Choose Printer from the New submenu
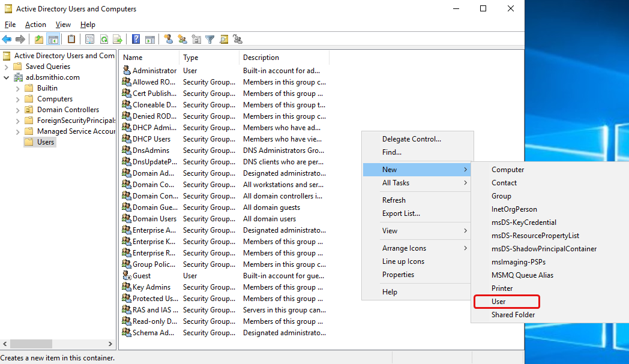The image size is (629, 364). (x=502, y=288)
